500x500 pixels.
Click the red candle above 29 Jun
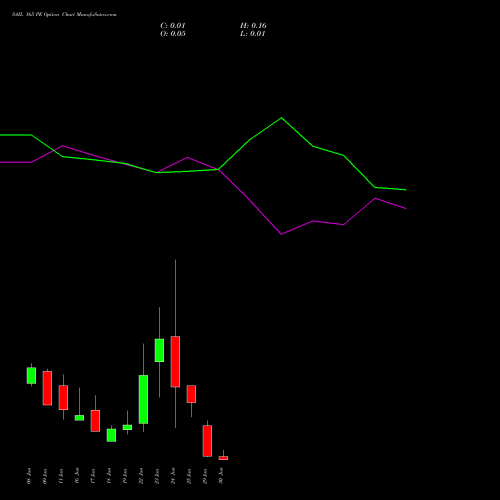point(207,441)
